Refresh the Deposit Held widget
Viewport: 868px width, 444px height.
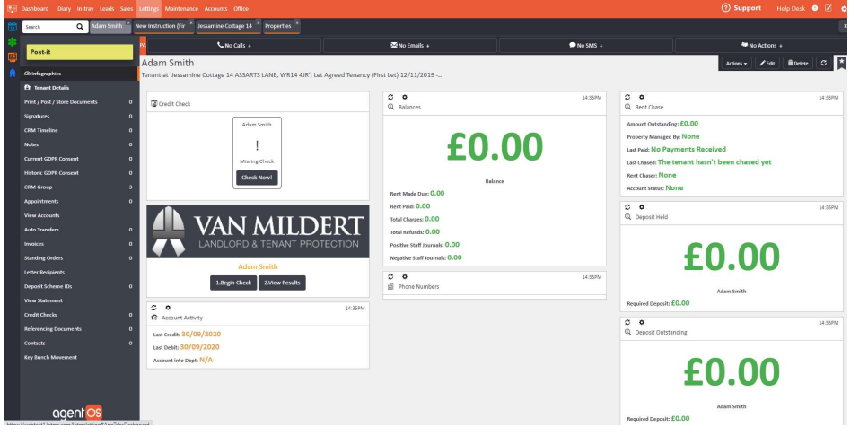point(628,206)
